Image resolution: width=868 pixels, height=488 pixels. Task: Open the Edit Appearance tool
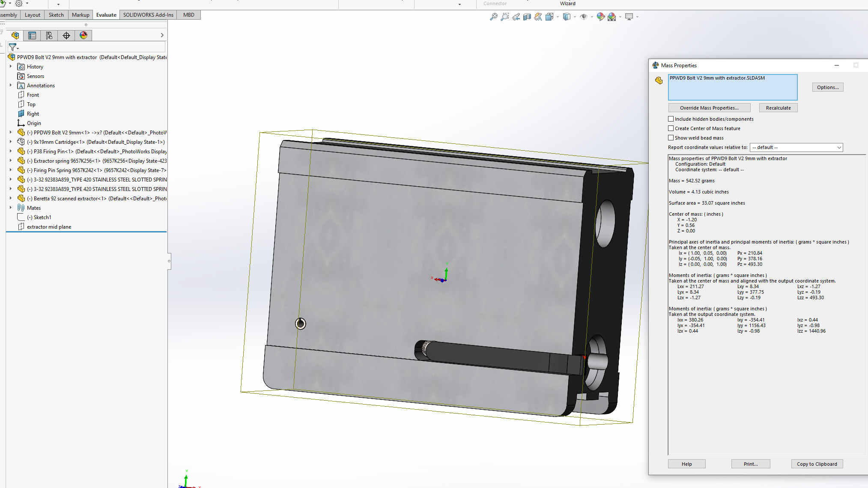pyautogui.click(x=600, y=17)
